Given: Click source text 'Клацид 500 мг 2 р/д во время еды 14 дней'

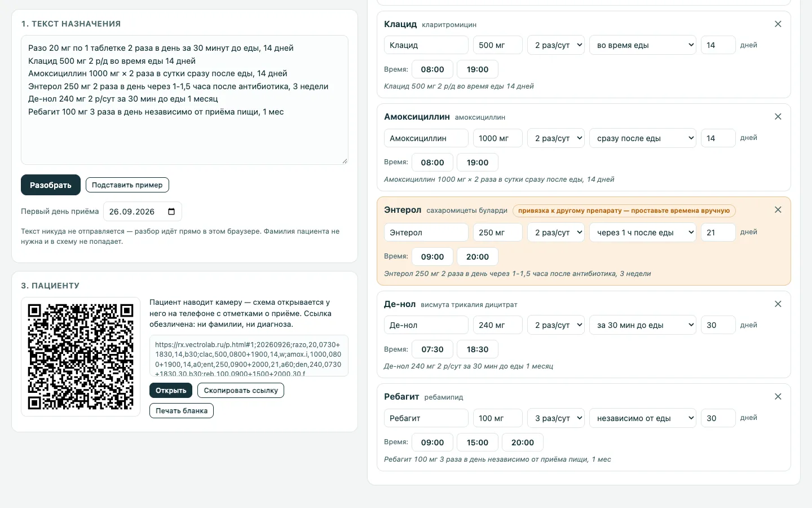Looking at the screenshot, I should [459, 86].
